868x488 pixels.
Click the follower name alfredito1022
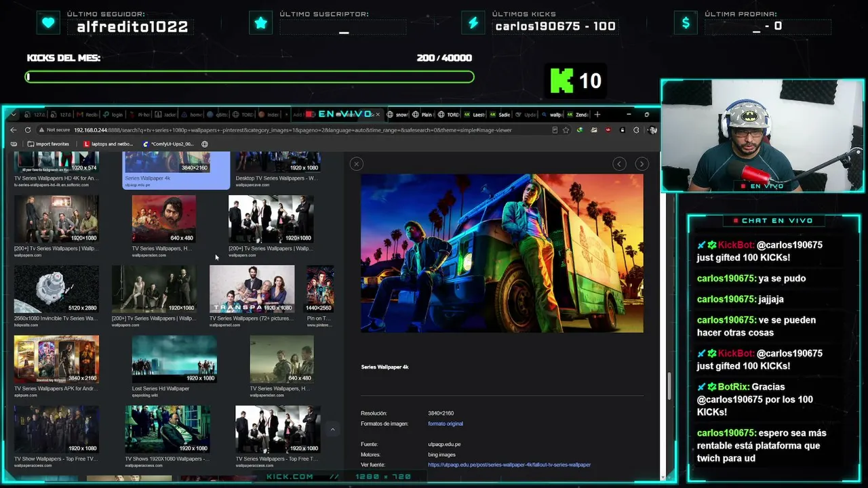click(x=132, y=27)
